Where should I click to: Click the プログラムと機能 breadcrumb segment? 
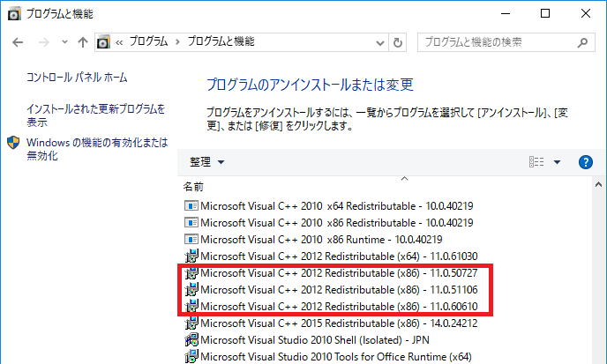coord(221,41)
